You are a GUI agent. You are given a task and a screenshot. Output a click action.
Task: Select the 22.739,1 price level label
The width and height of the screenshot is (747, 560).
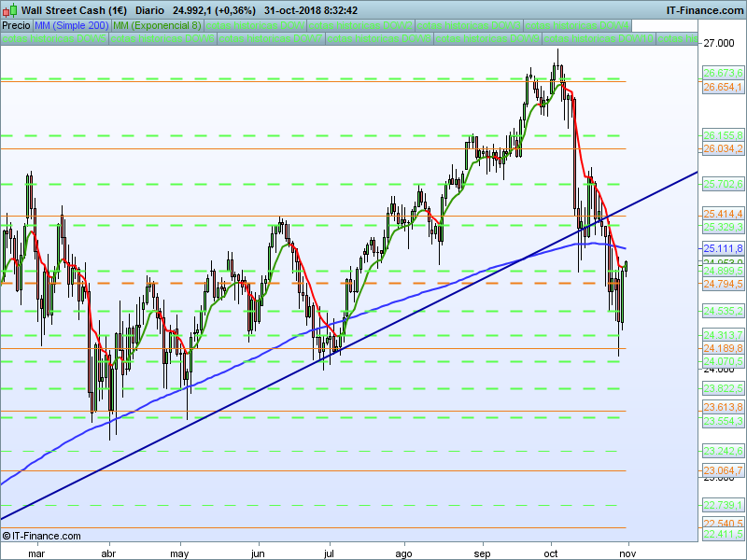(723, 505)
